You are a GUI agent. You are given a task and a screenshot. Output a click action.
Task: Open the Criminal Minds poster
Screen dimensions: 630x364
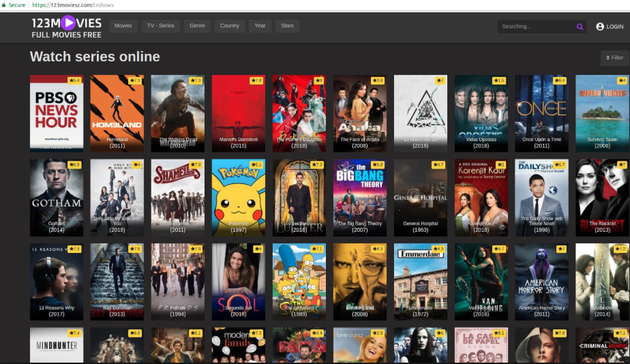point(602,345)
